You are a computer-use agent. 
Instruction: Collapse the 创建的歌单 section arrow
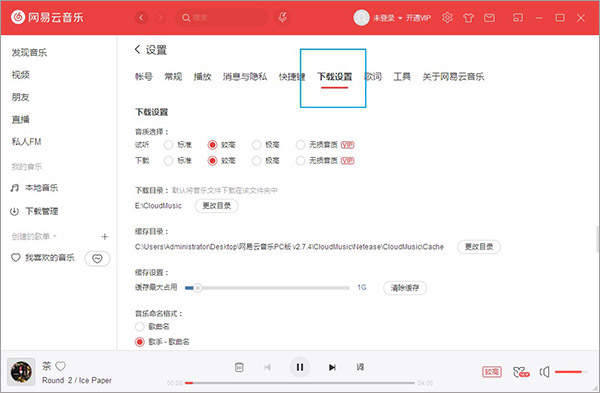coord(55,236)
